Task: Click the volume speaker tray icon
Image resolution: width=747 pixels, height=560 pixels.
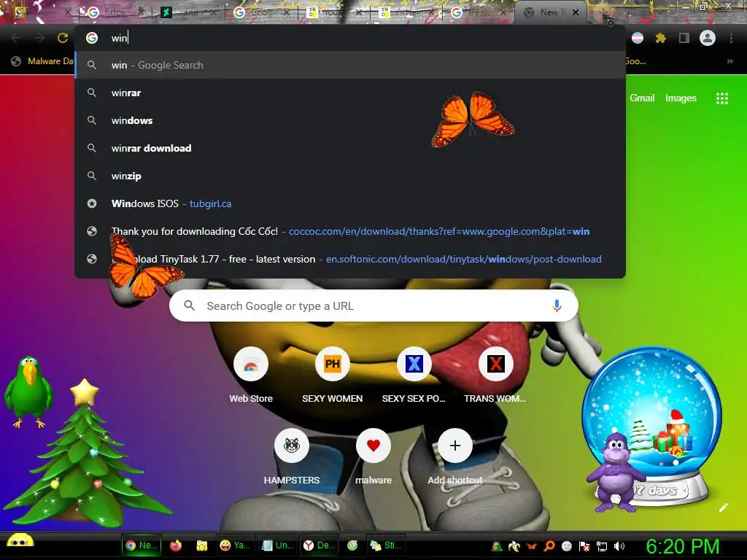Action: 619,546
